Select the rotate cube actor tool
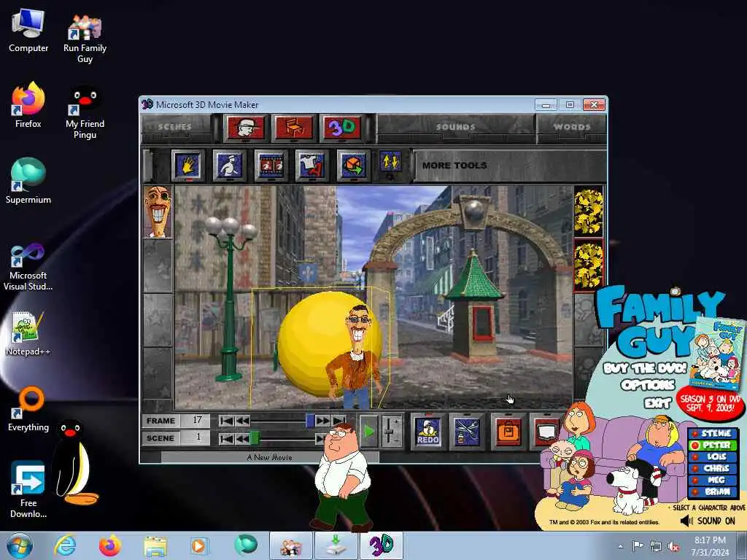 353,166
